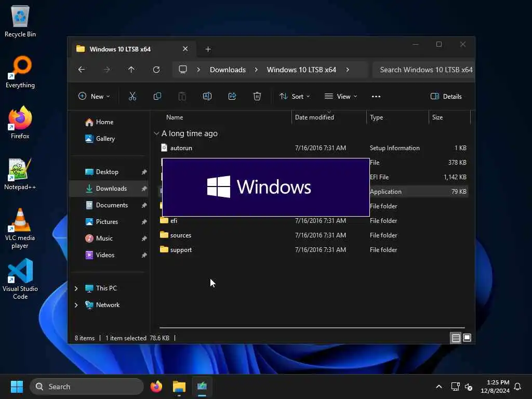
Task: Select the Notepad++ desktop shortcut
Action: 20,174
